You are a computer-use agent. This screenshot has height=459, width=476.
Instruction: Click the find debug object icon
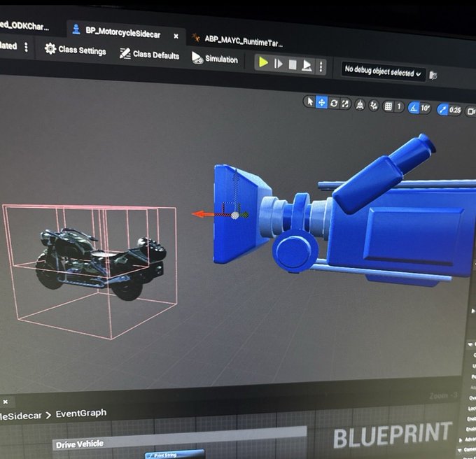(433, 76)
